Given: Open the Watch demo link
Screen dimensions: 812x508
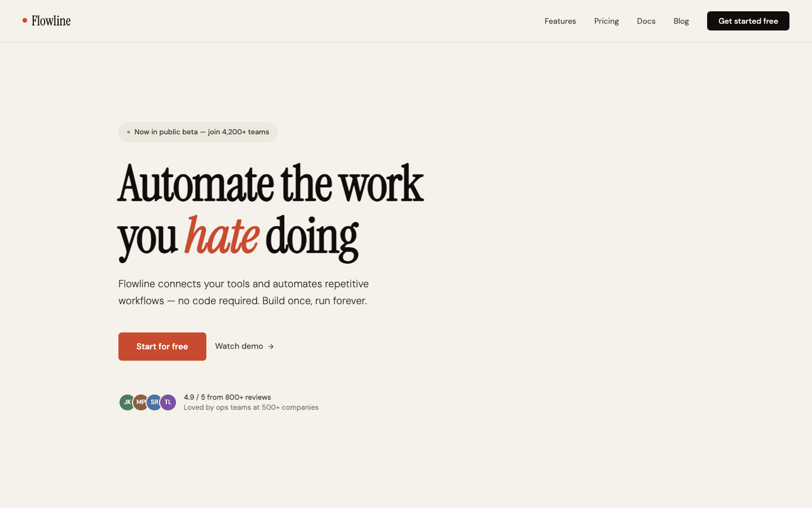Looking at the screenshot, I should pos(245,346).
